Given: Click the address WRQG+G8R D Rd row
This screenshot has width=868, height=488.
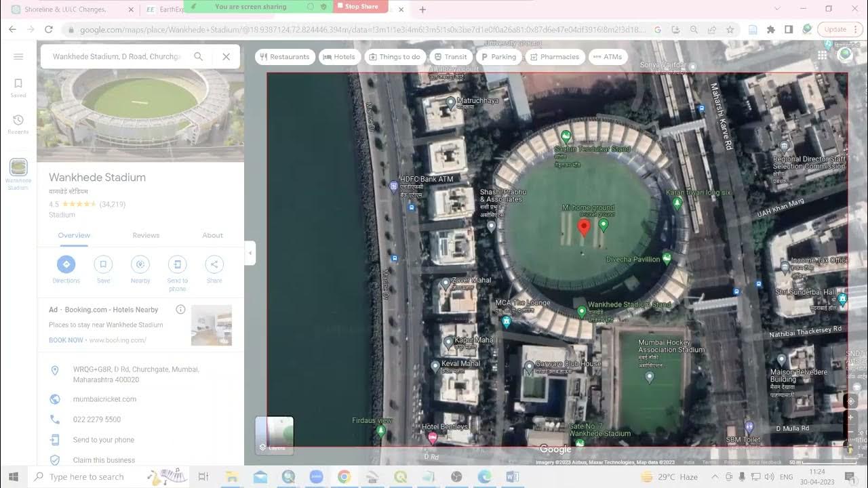Looking at the screenshot, I should coord(140,375).
